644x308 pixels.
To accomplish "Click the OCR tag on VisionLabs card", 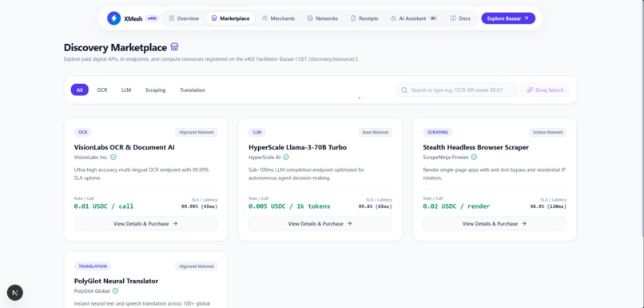I will tap(83, 132).
